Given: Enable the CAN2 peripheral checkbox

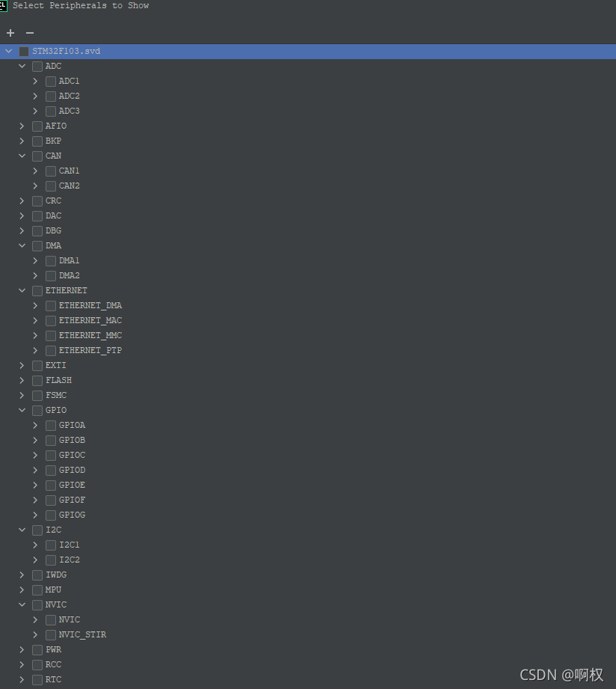Looking at the screenshot, I should click(x=51, y=186).
